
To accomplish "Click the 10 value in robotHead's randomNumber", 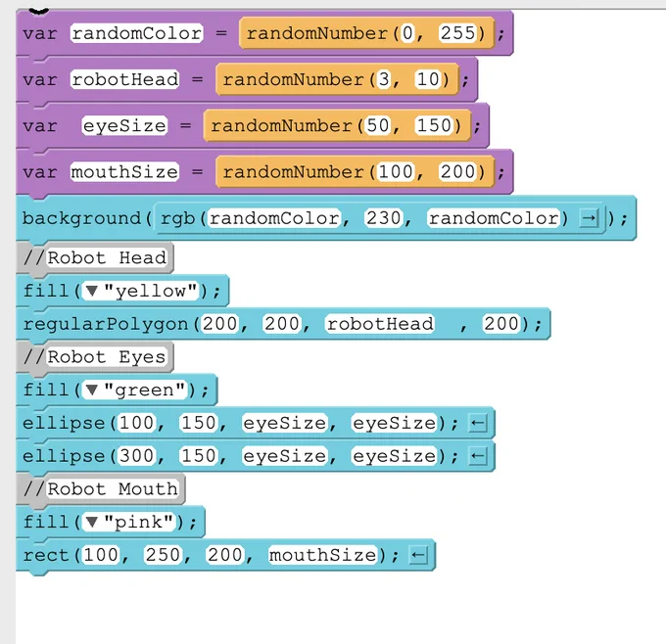I will coord(428,79).
